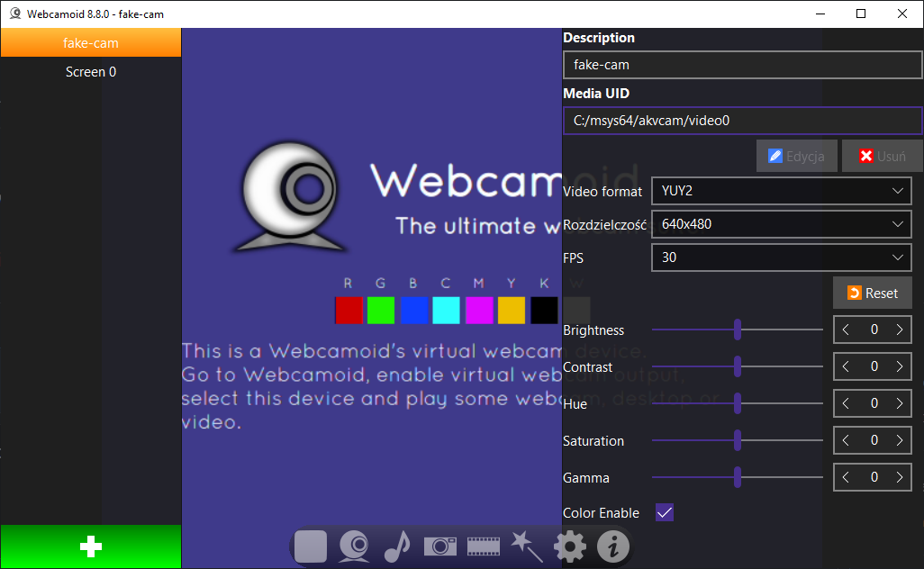This screenshot has width=924, height=569.
Task: Expand the Rozdzielczość resolution dropdown
Action: click(x=781, y=223)
